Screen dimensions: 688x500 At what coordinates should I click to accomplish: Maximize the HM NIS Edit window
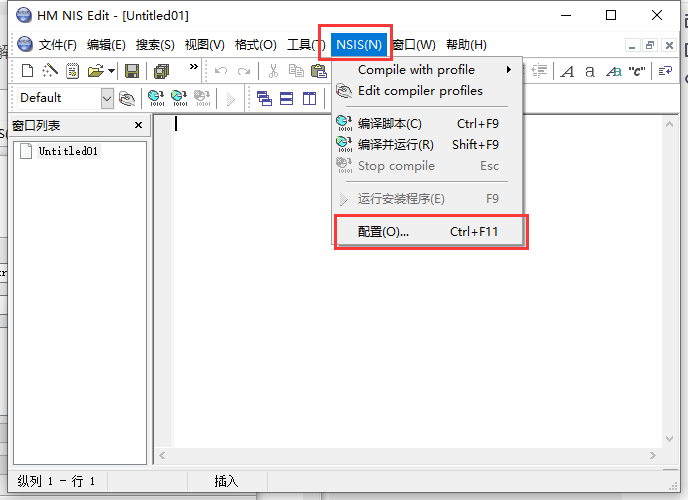[x=611, y=15]
